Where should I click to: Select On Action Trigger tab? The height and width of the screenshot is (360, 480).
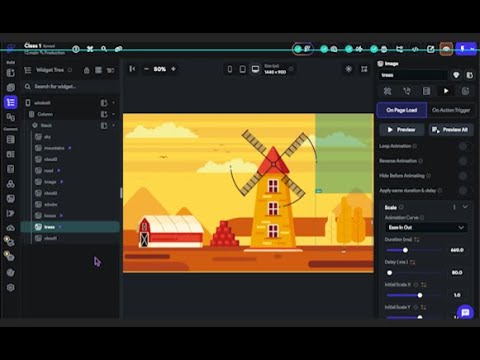click(x=451, y=110)
